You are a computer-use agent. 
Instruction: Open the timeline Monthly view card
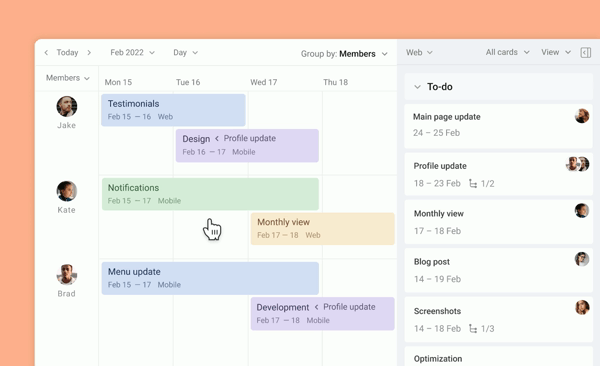[x=323, y=229]
